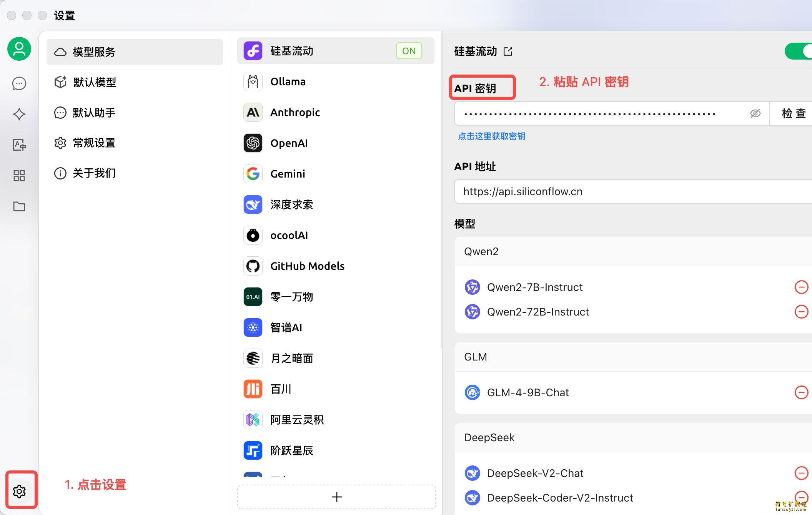
Task: Add a new provider with plus button
Action: point(336,497)
